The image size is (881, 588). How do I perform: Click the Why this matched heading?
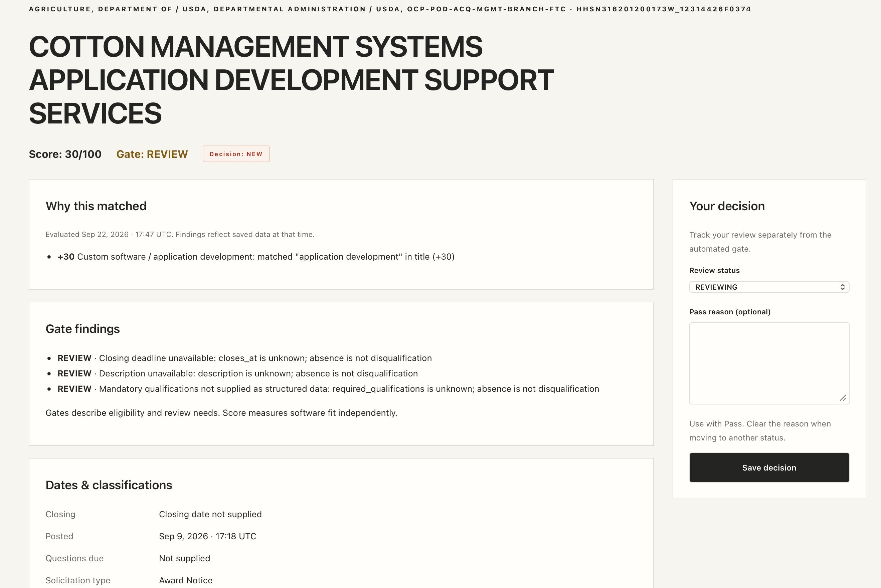(x=96, y=206)
